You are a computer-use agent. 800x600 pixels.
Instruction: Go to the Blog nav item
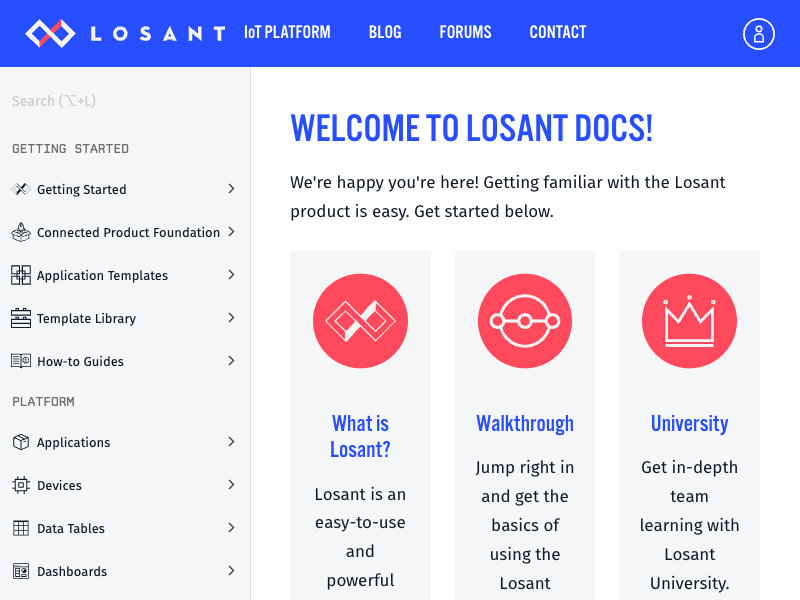[x=385, y=33]
